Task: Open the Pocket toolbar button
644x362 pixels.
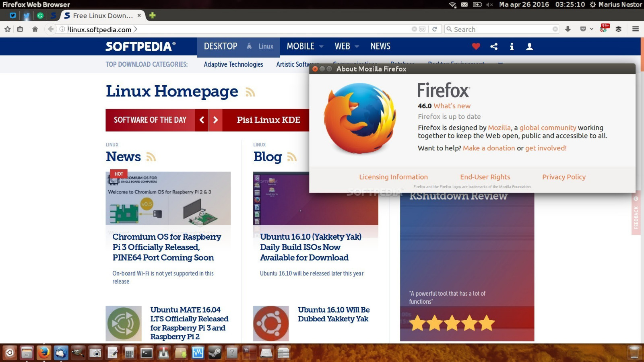Action: coord(583,29)
